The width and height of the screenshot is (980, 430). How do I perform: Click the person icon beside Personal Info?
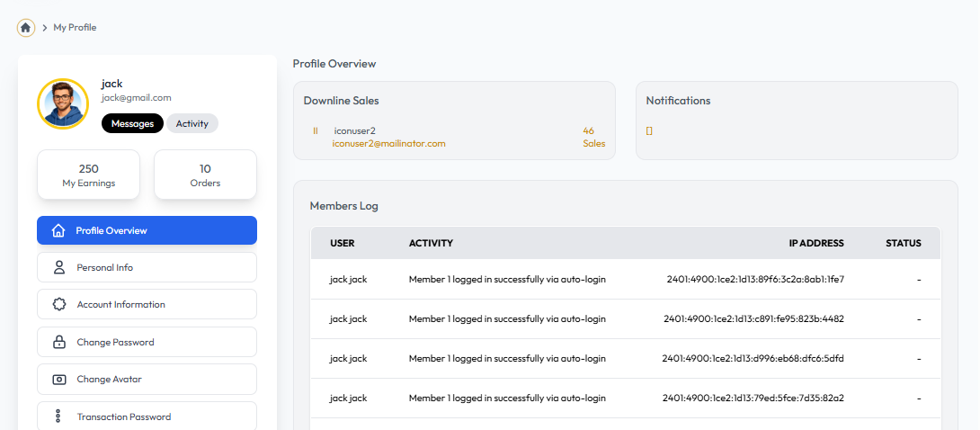pos(59,267)
